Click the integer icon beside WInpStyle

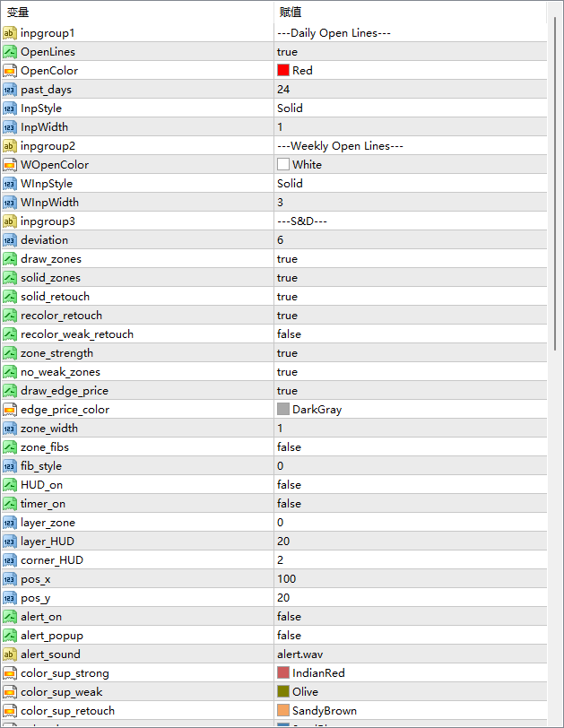click(10, 184)
